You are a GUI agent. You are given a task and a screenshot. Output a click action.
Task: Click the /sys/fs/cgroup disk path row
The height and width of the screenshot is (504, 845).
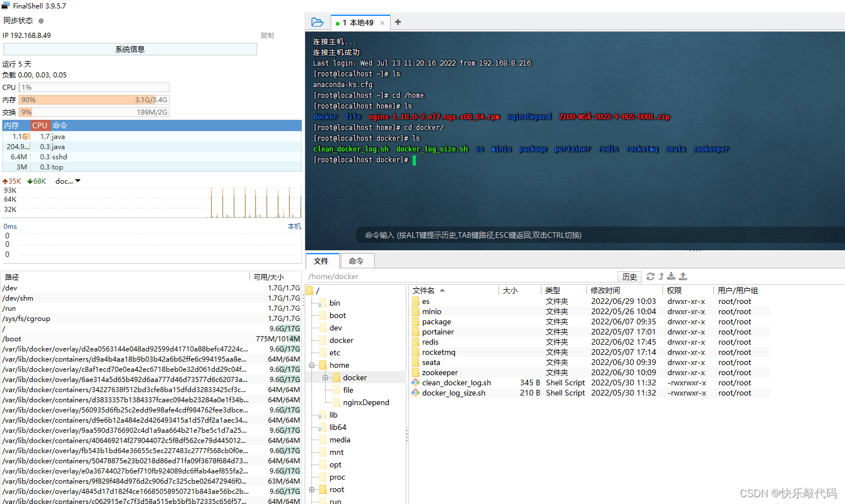pyautogui.click(x=151, y=318)
